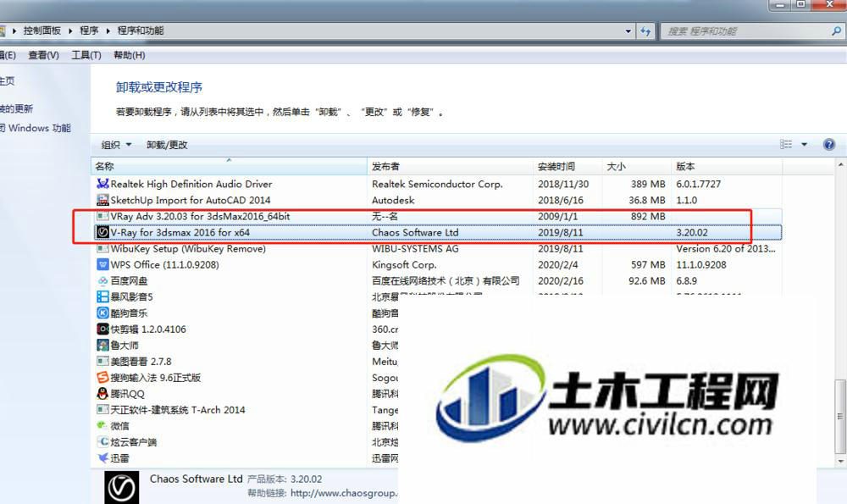Go to 控制面板 in breadcrumb
The height and width of the screenshot is (504, 847).
(x=42, y=30)
